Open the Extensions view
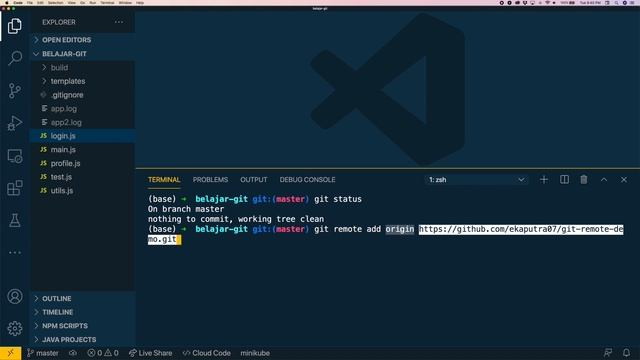This screenshot has width=640, height=360. tap(15, 188)
